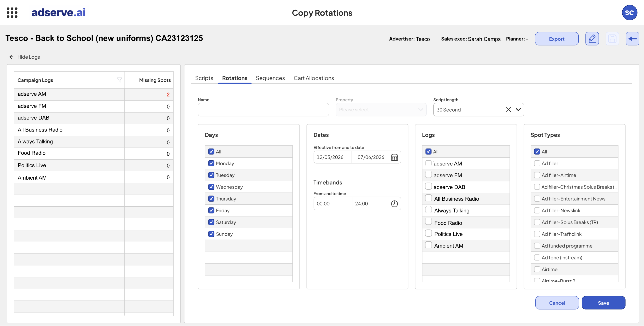Check the Ad filler-Trafficlink checkbox
The height and width of the screenshot is (326, 644).
(537, 234)
